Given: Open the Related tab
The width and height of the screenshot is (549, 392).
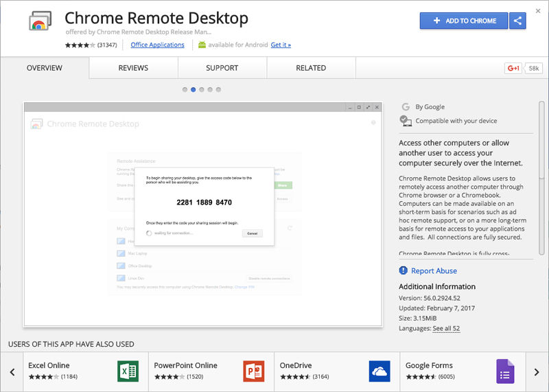Looking at the screenshot, I should (x=312, y=68).
